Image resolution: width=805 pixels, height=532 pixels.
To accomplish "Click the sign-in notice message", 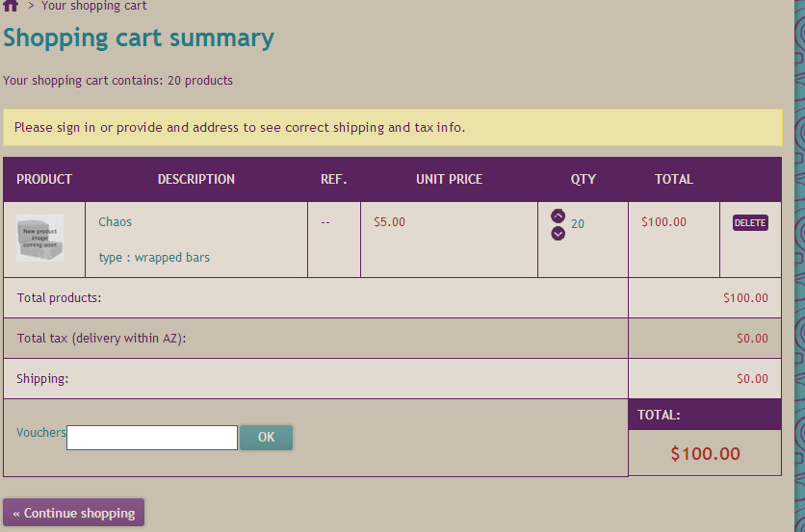I will (x=240, y=127).
